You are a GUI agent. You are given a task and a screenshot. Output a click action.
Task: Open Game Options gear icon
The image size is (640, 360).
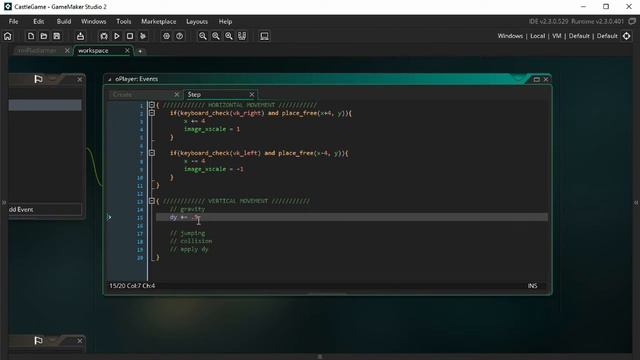[166, 36]
